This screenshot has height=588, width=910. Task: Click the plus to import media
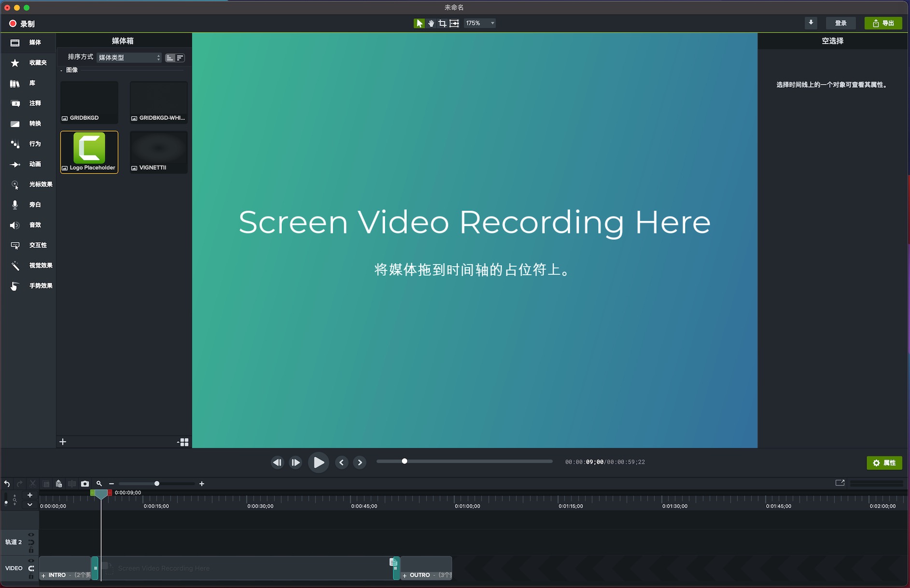(x=63, y=442)
